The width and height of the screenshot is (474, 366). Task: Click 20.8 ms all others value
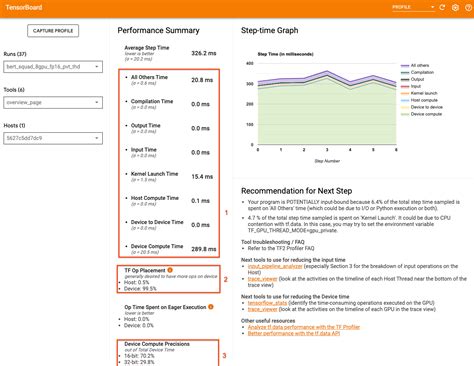[202, 80]
